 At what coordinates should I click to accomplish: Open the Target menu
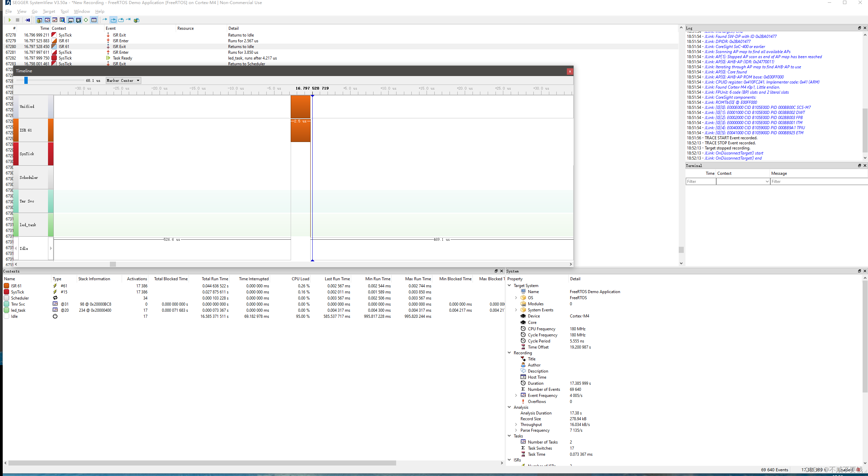coord(49,11)
